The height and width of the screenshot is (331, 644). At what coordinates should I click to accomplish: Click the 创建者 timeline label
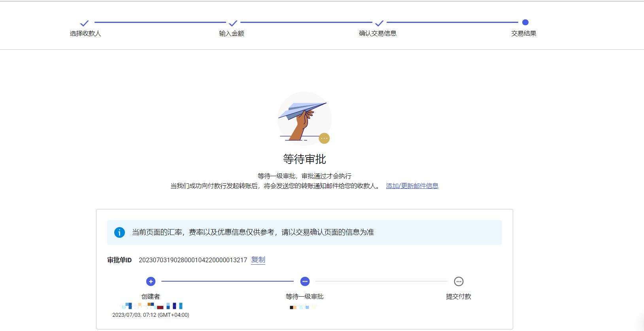(151, 297)
